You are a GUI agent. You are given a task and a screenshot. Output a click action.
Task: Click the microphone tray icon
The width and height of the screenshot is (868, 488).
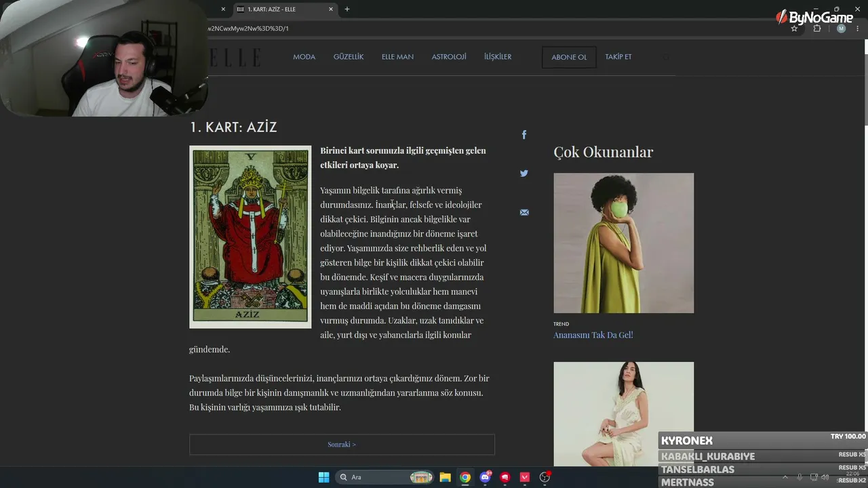(x=800, y=477)
